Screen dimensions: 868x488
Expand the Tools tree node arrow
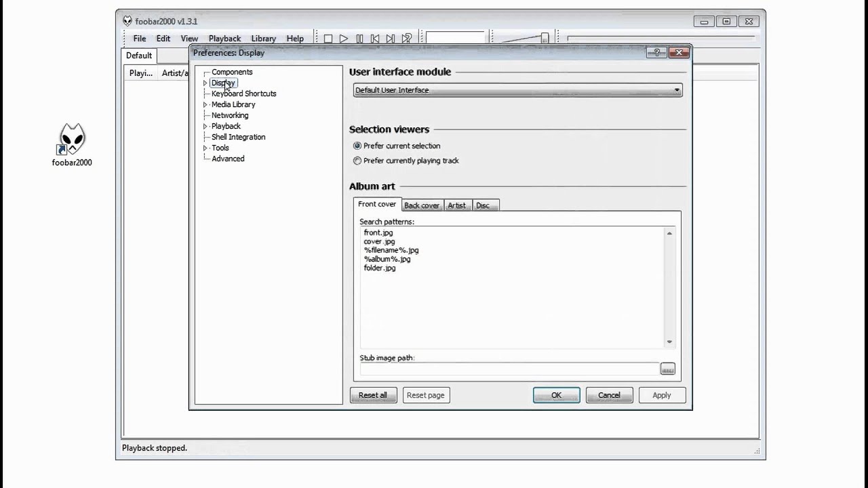pos(205,148)
